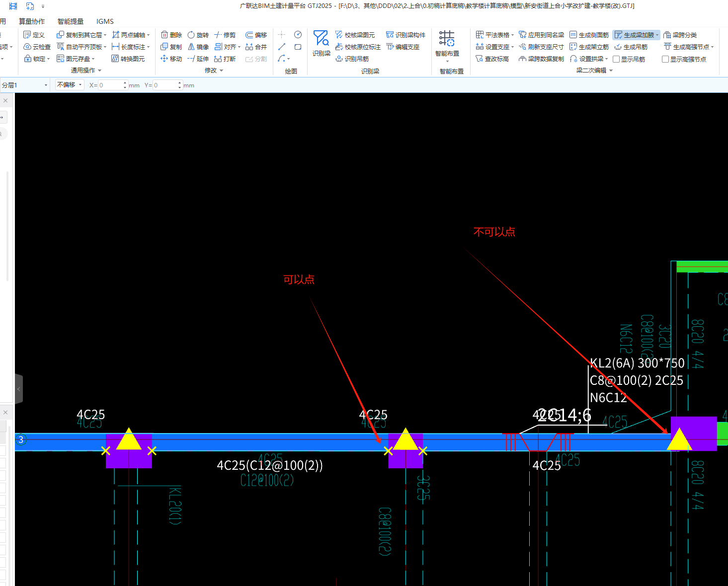Click 识别梁构件 identify beam components
728x586 pixels.
405,35
